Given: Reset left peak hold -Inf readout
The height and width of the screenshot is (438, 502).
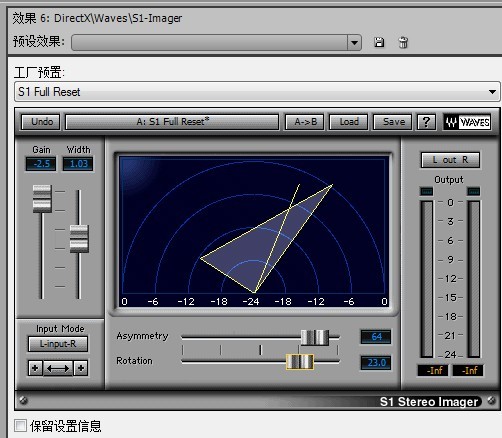Looking at the screenshot, I should [x=433, y=370].
